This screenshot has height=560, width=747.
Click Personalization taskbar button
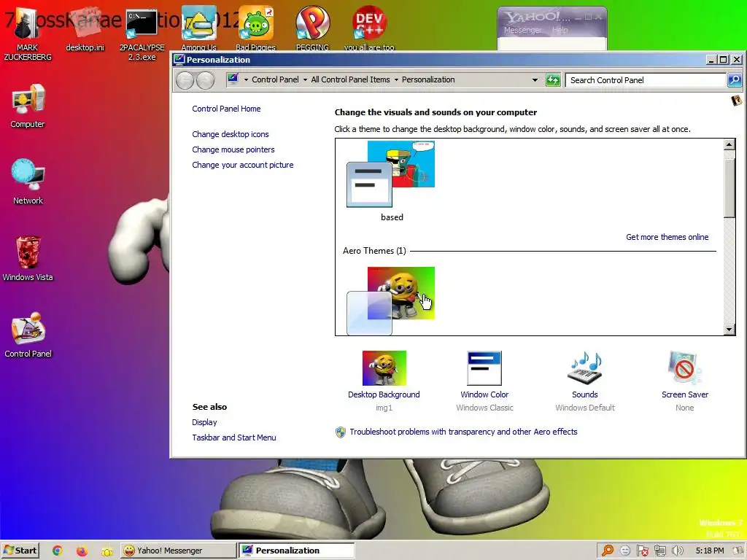point(296,551)
